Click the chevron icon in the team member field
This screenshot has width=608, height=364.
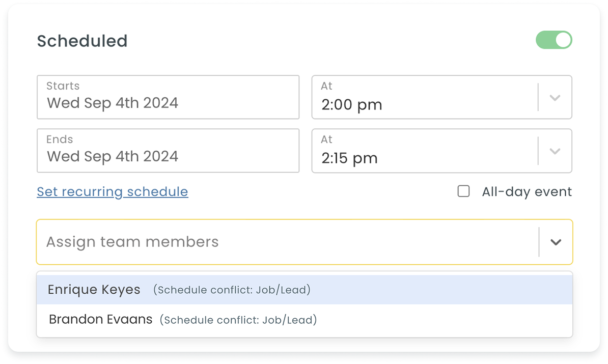click(x=555, y=242)
